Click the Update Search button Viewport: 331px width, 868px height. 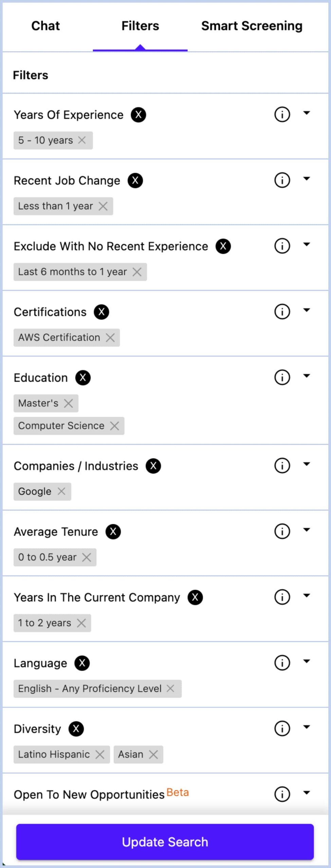pyautogui.click(x=165, y=842)
